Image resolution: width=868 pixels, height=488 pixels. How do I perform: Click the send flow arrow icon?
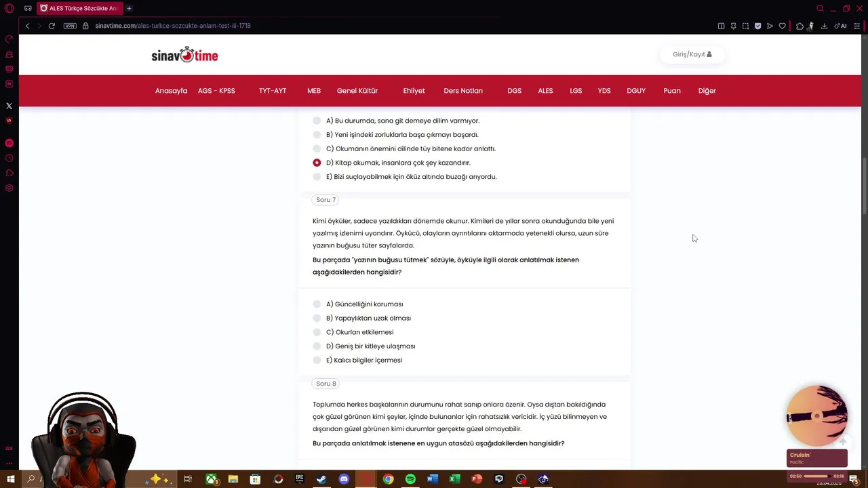(x=770, y=26)
